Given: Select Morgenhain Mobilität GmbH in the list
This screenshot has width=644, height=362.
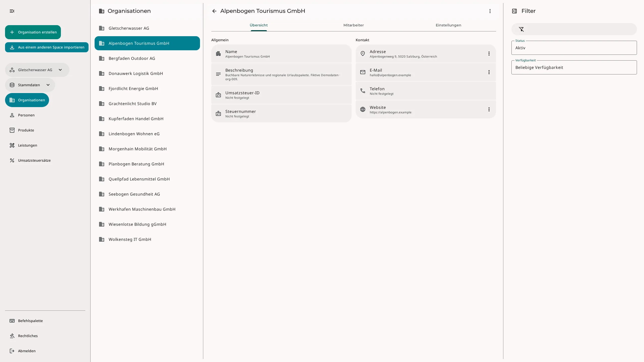Looking at the screenshot, I should tap(147, 149).
